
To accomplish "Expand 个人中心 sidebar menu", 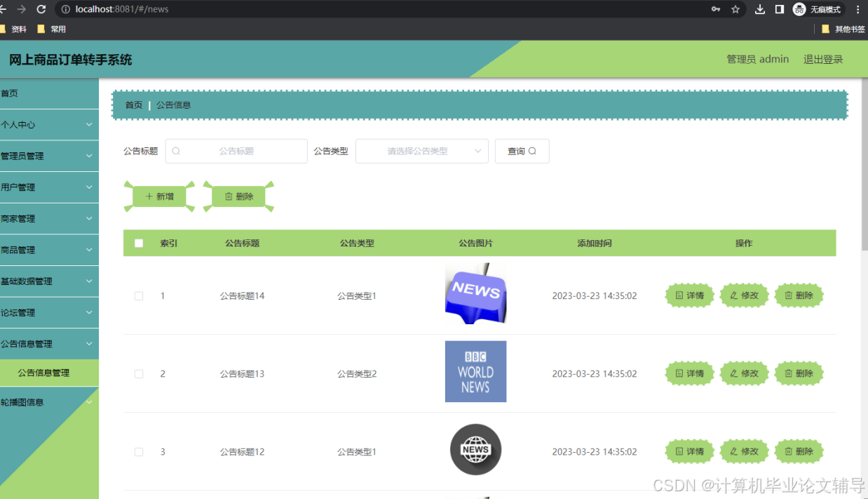I will coord(49,125).
